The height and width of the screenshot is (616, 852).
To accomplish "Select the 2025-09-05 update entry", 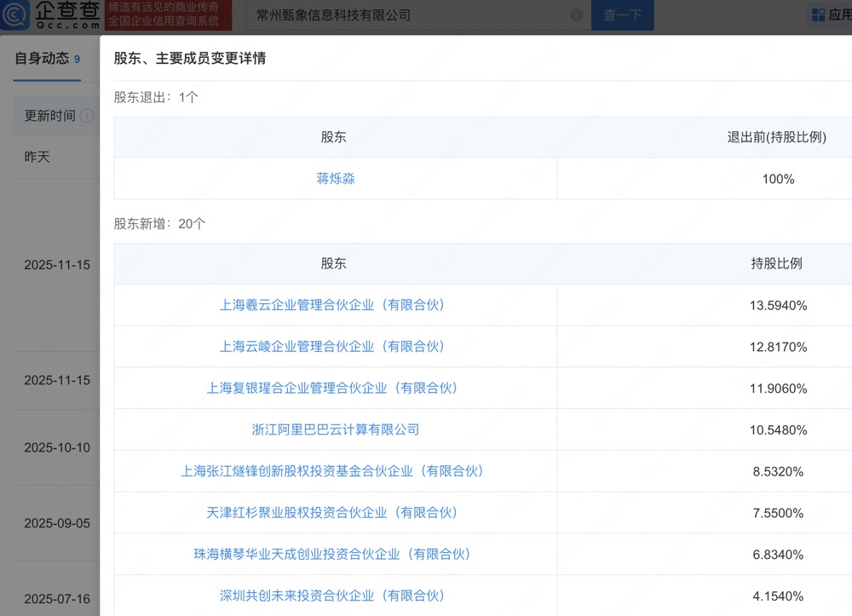I will click(x=57, y=523).
